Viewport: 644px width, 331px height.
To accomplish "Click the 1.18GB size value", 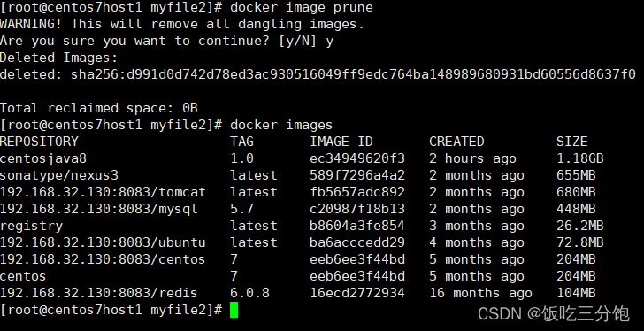I will pos(580,158).
